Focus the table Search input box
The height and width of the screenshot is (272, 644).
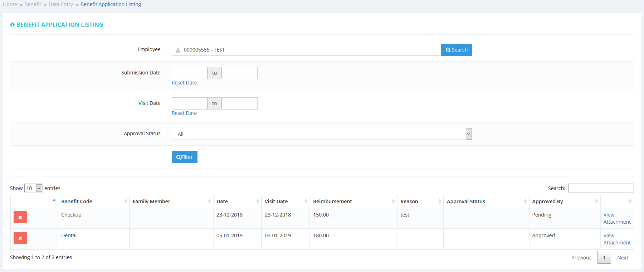click(600, 188)
